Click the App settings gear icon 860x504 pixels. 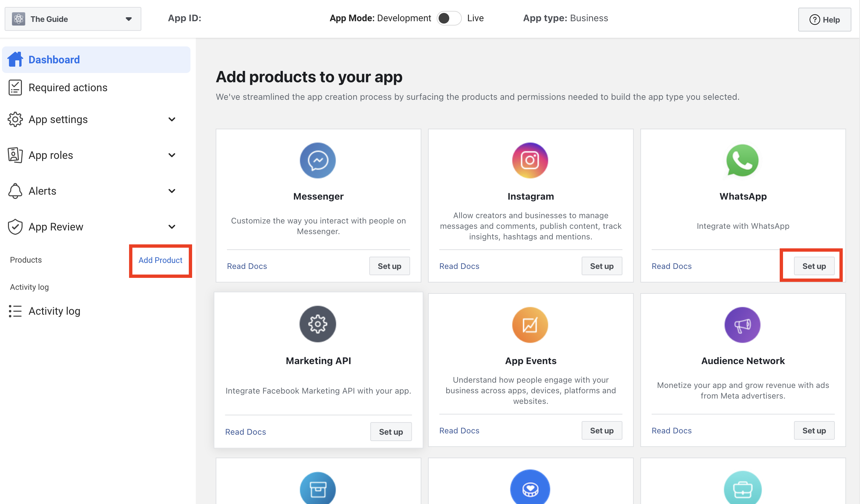[x=15, y=119]
